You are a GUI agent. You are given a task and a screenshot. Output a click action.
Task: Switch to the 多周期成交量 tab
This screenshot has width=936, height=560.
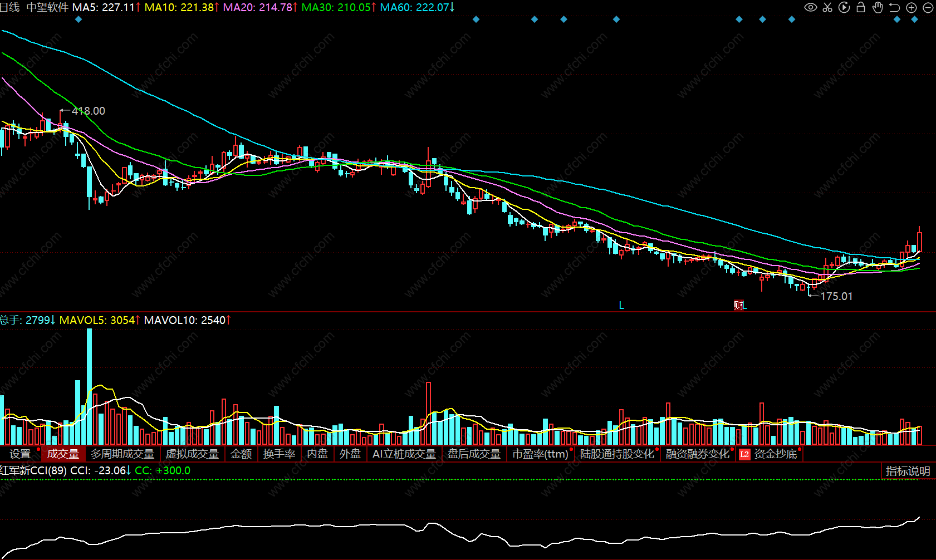pos(122,454)
